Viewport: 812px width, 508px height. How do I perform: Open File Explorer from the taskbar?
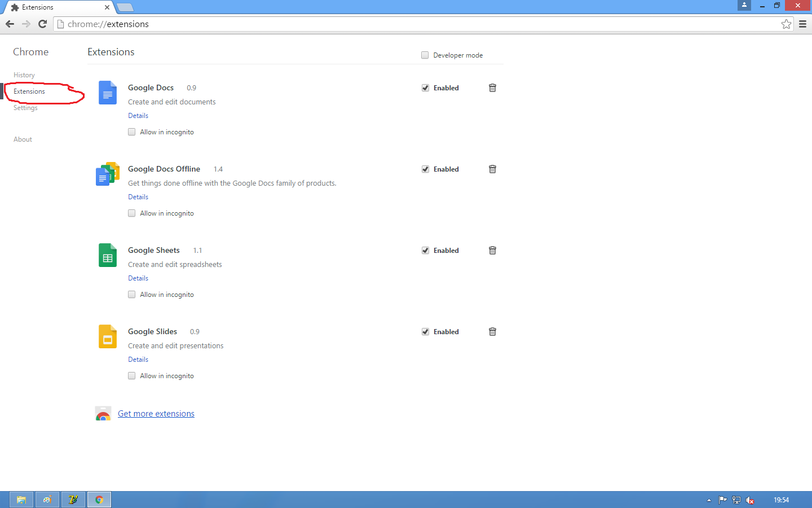(21, 500)
